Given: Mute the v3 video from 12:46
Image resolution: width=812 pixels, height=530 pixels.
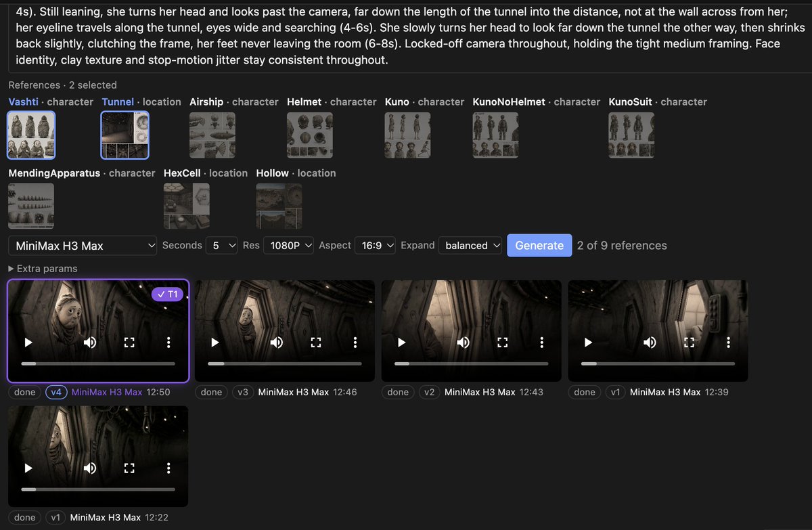Looking at the screenshot, I should (276, 343).
